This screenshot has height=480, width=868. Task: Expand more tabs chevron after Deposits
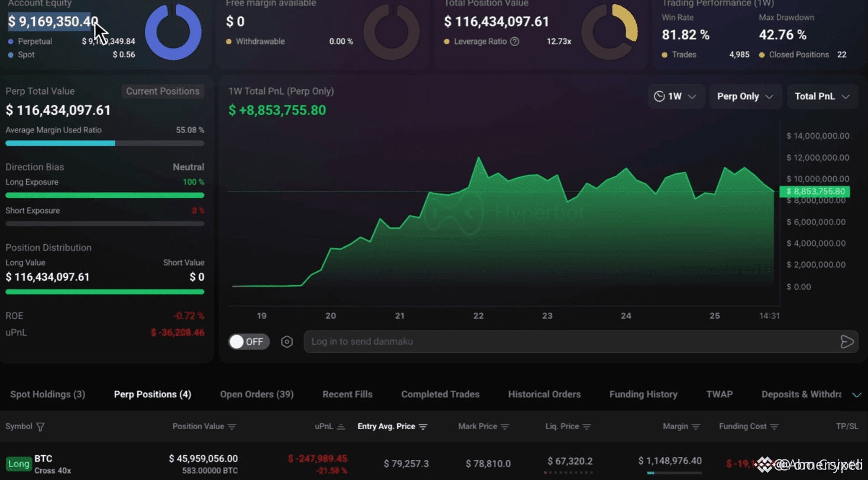pos(857,395)
